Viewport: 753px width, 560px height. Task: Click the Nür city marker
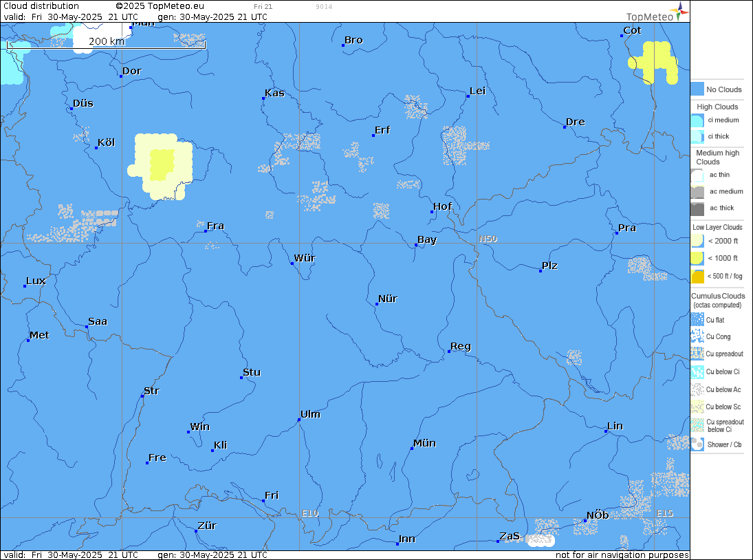click(377, 304)
